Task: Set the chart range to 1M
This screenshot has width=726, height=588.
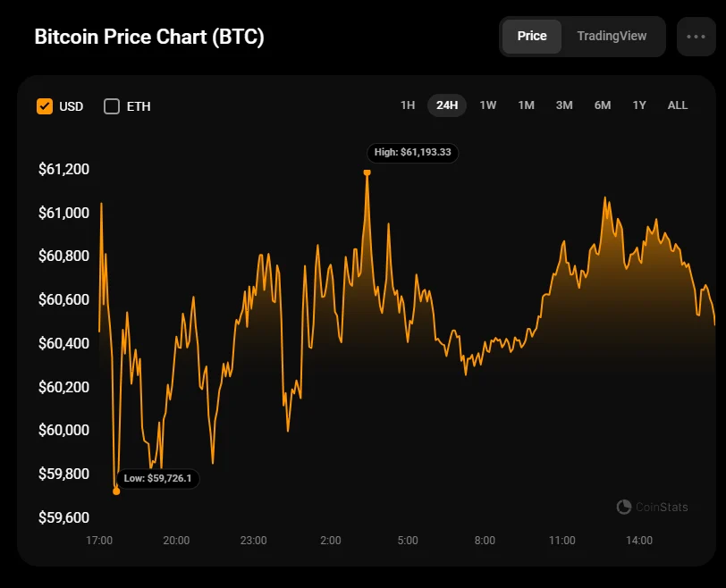Action: click(526, 105)
